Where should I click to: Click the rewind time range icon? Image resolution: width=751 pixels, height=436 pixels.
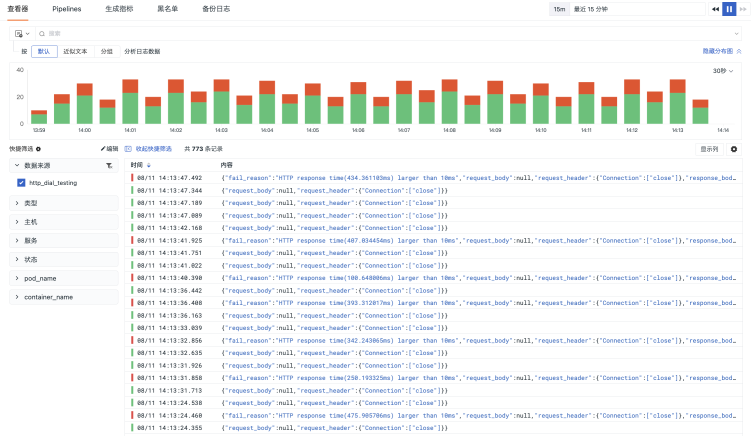click(715, 9)
